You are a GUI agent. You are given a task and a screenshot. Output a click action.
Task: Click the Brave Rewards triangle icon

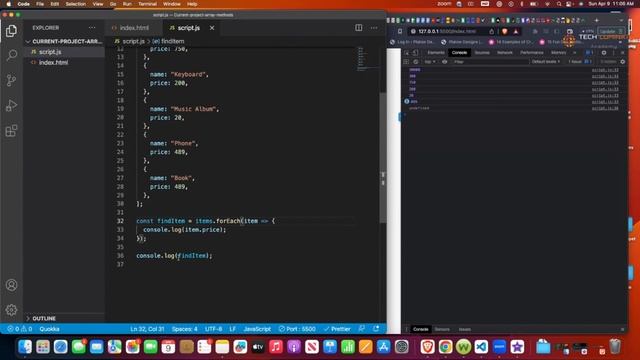pyautogui.click(x=516, y=31)
